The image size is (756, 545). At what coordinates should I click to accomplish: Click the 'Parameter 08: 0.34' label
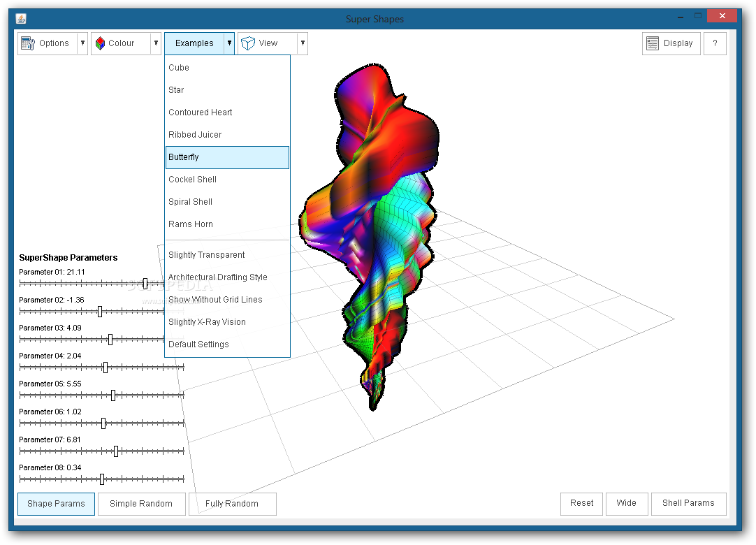tap(50, 468)
